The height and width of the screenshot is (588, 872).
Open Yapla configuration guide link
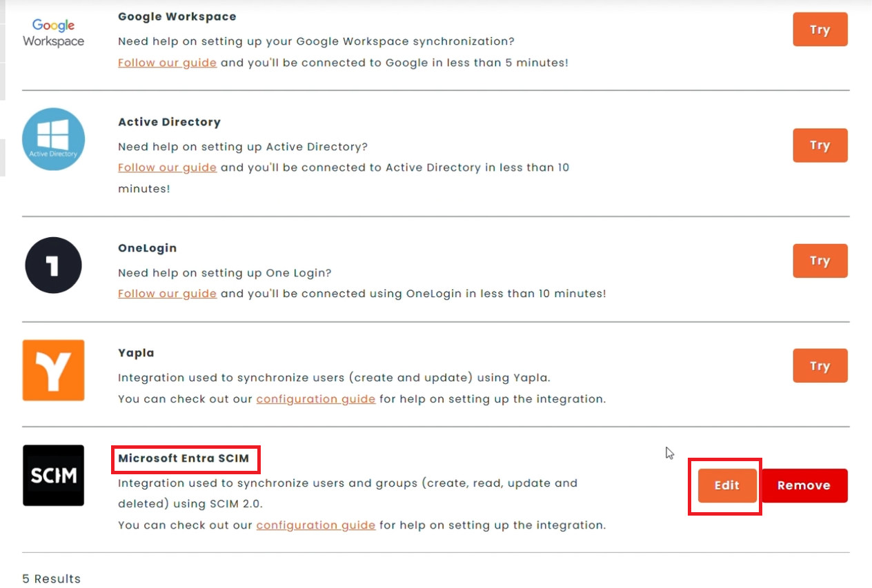point(316,399)
